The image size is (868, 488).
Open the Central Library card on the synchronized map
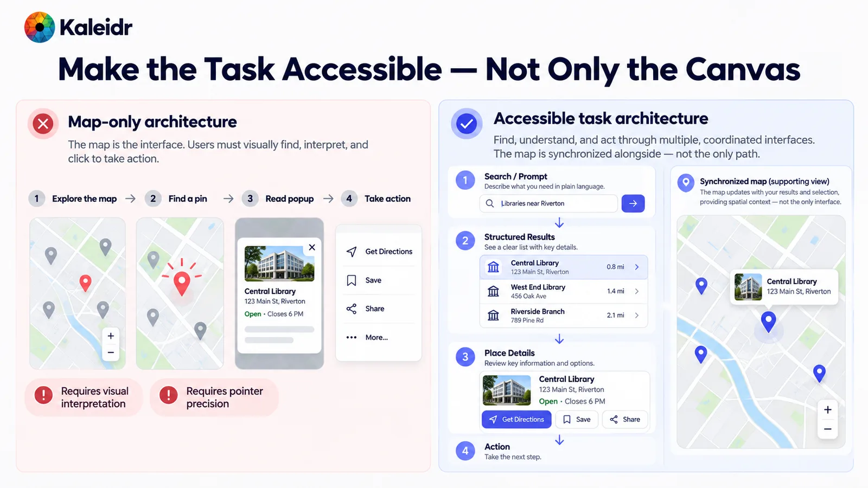tap(784, 287)
